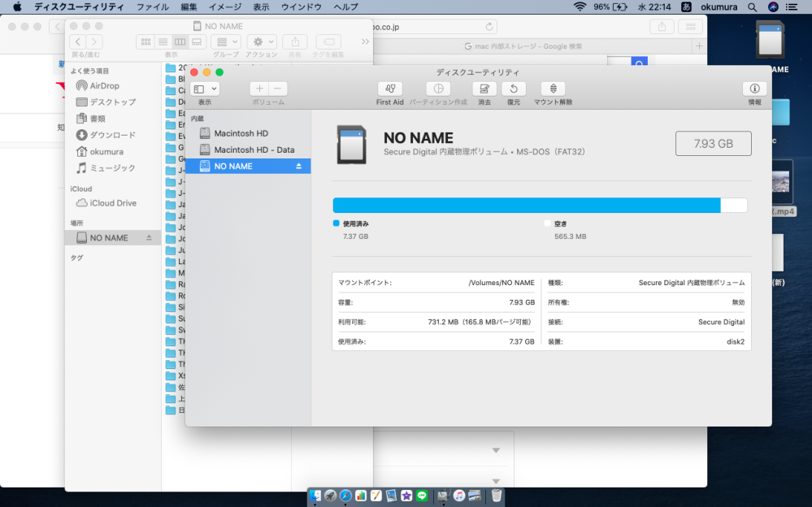The width and height of the screenshot is (812, 507).
Task: Show Safari tab overview
Action: 690,27
